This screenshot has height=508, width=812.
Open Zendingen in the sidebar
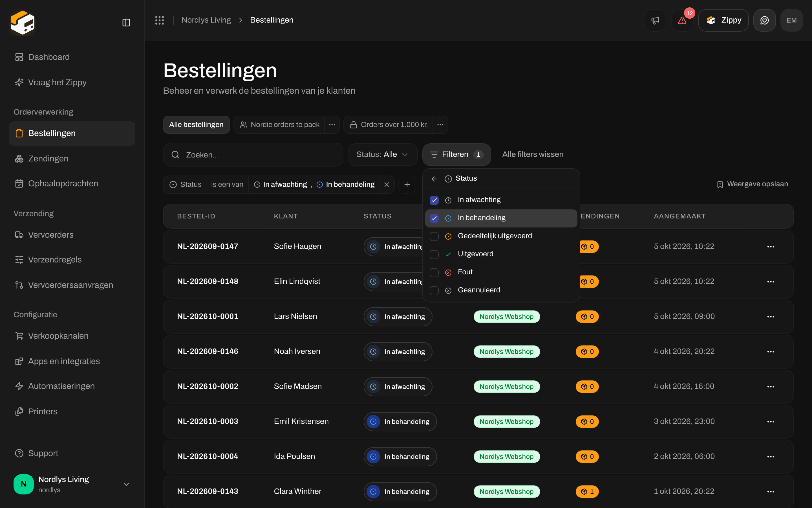(x=72, y=159)
